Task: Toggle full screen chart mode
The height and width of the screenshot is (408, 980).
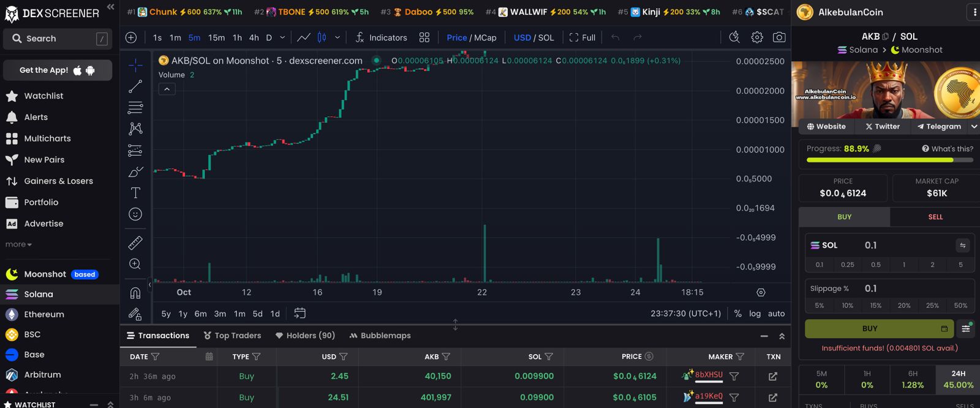Action: coord(582,37)
